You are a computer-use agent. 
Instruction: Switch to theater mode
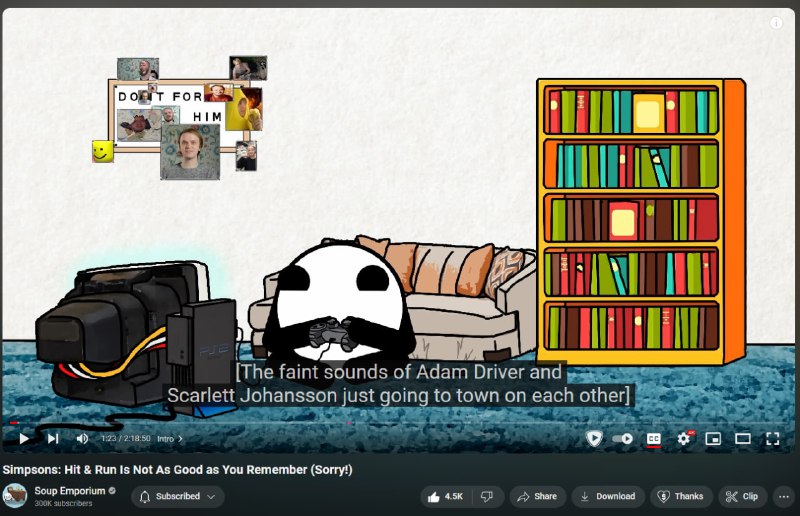coord(743,438)
